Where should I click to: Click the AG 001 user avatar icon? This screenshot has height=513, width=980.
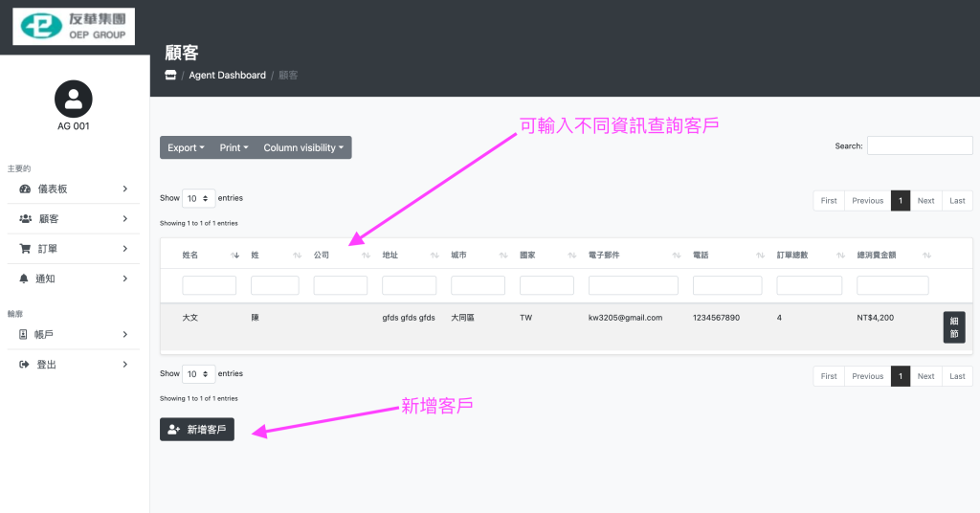74,99
